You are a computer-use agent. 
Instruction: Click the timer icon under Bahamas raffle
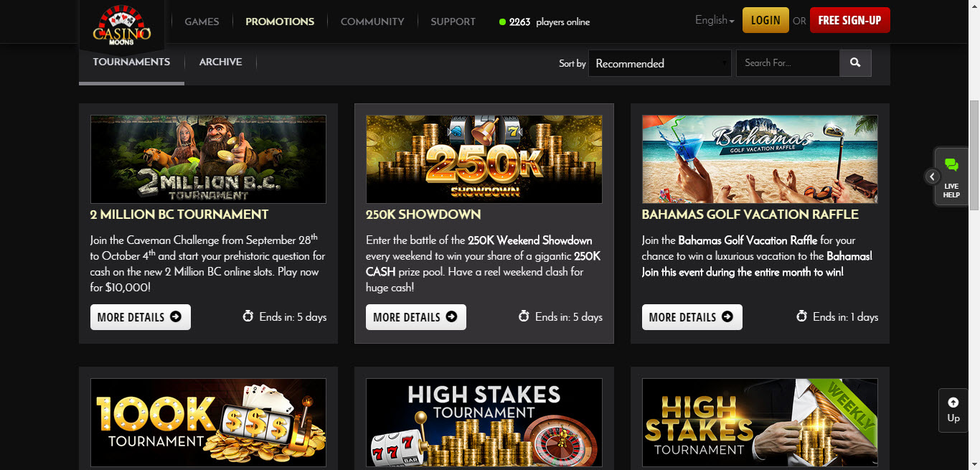[x=802, y=316]
